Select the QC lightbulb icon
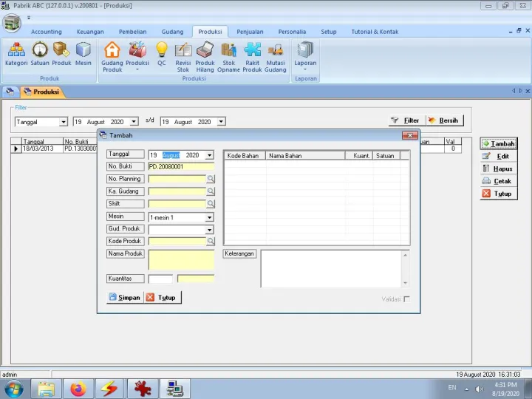Viewport: 532px width, 399px height. click(161, 53)
